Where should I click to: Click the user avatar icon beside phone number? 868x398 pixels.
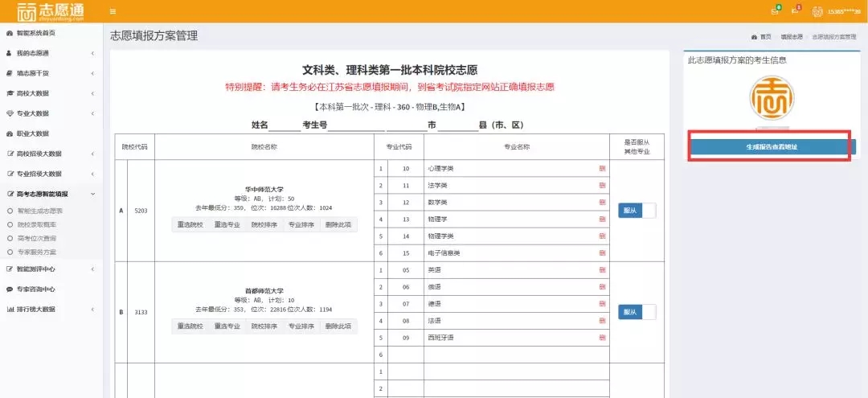tap(818, 11)
